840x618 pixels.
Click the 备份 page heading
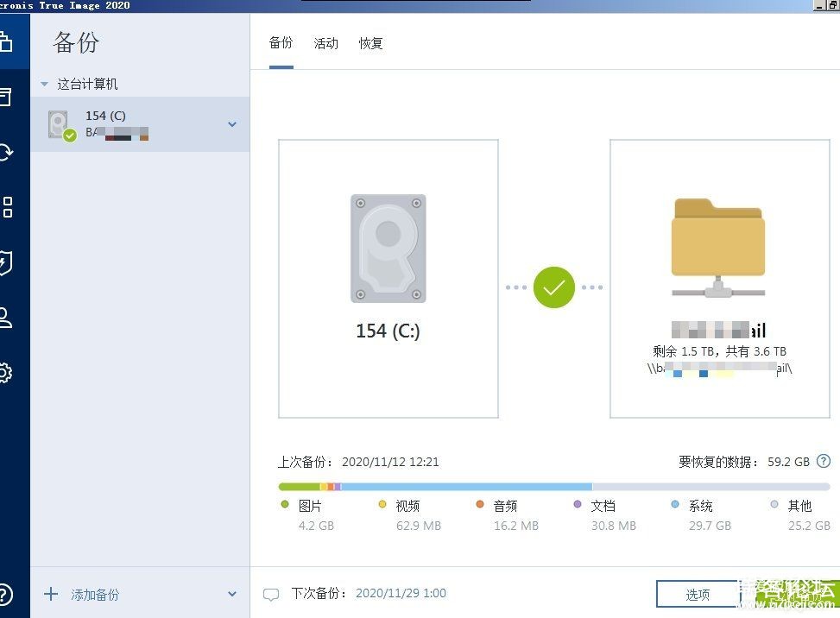(76, 42)
